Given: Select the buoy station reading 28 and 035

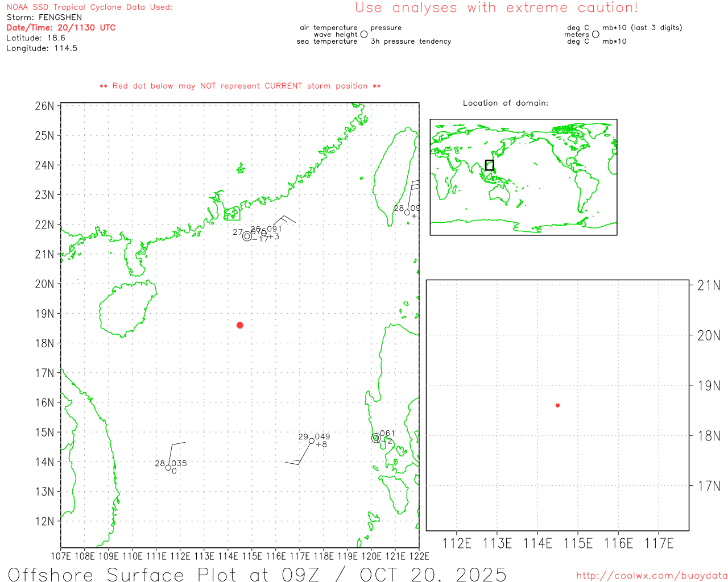Looking at the screenshot, I should click(168, 468).
